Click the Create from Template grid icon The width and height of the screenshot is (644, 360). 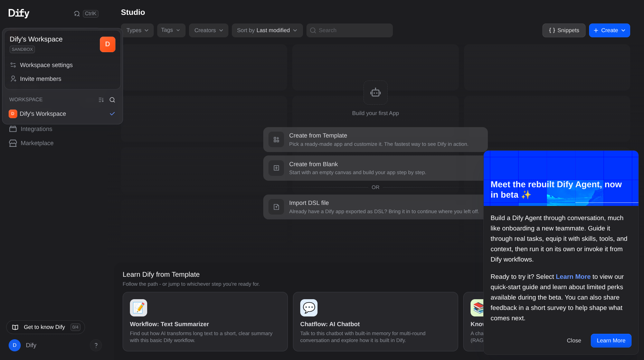[x=276, y=140]
